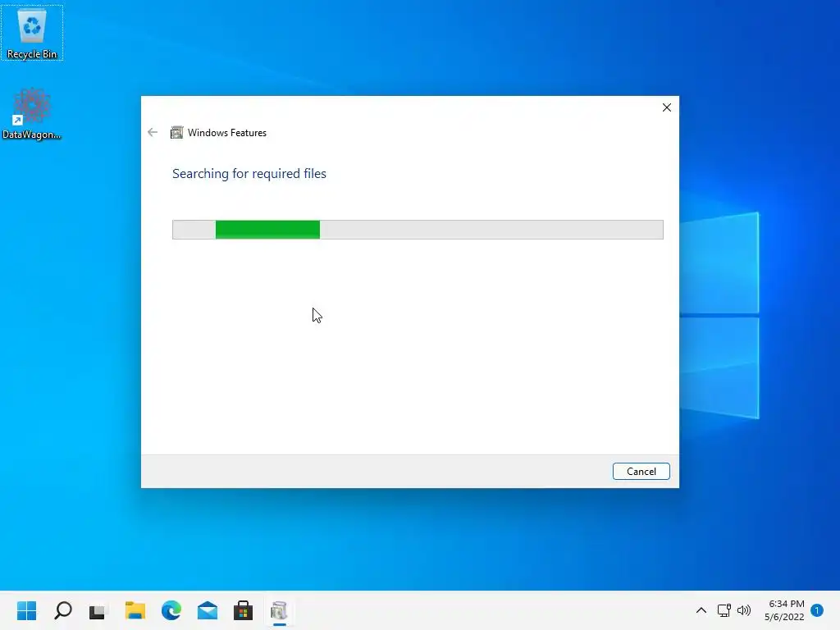This screenshot has width=840, height=630.
Task: Cancel the Windows Features file search
Action: (641, 472)
